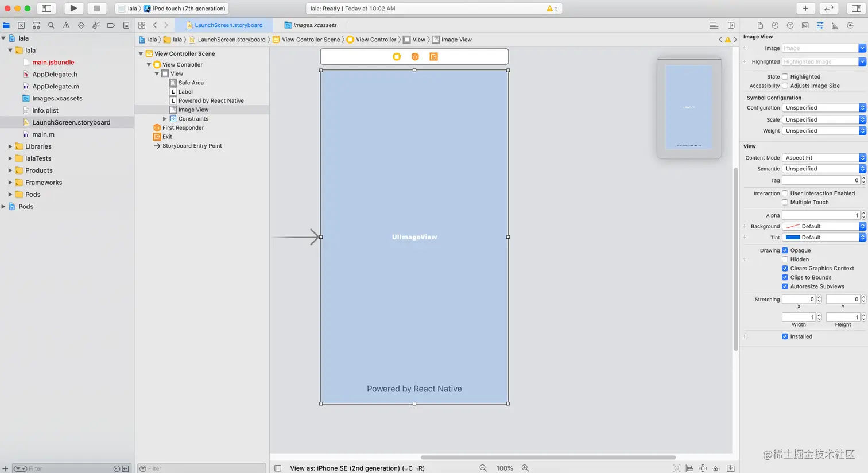Viewport: 868px width, 473px height.
Task: Enable the Multiple Touch checkbox
Action: 785,202
